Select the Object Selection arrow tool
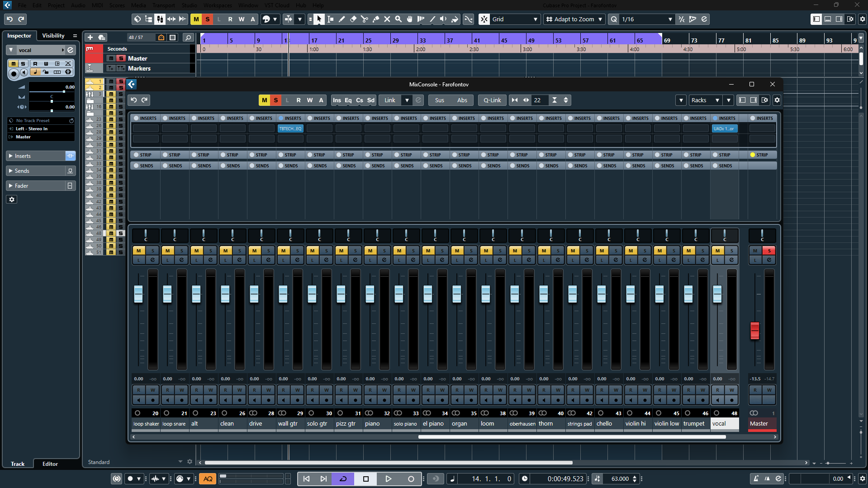The width and height of the screenshot is (868, 488). point(319,19)
